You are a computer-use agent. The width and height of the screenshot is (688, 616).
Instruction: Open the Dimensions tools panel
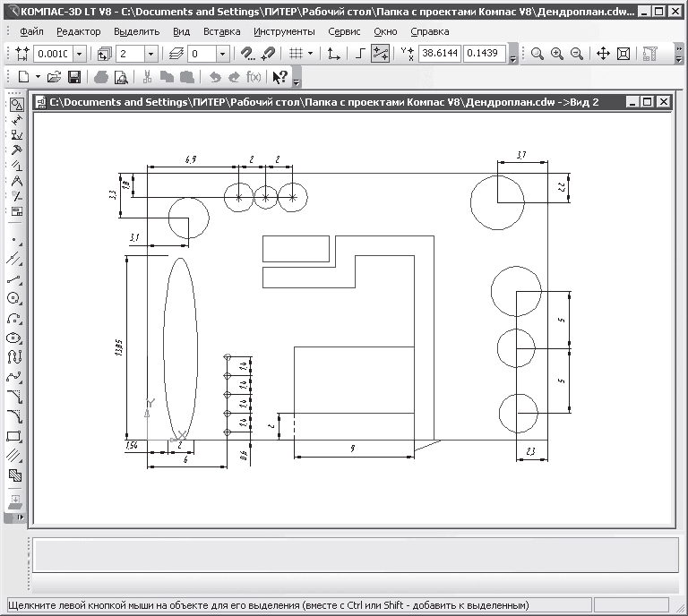click(15, 119)
